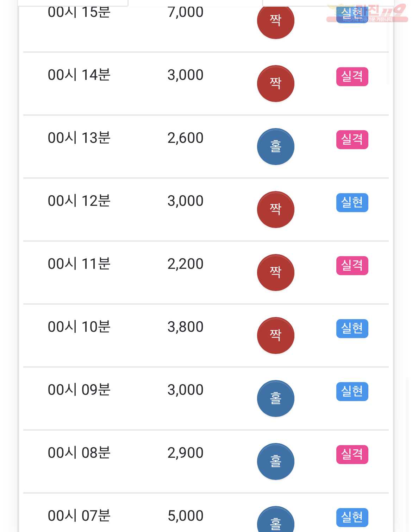Click the red 짝 circle for 00시 12분
Image resolution: width=412 pixels, height=532 pixels.
276,210
